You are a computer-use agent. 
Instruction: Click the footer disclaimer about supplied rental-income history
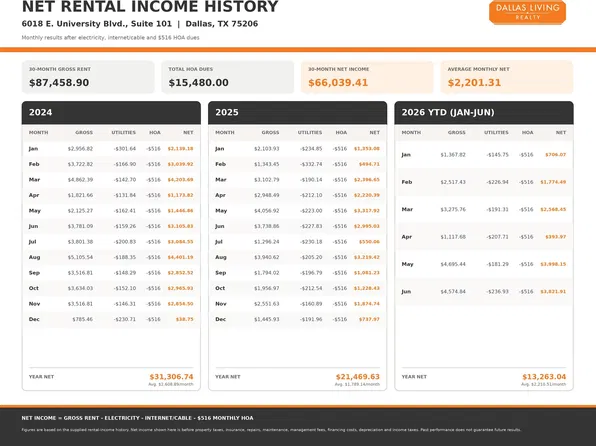[x=271, y=430]
